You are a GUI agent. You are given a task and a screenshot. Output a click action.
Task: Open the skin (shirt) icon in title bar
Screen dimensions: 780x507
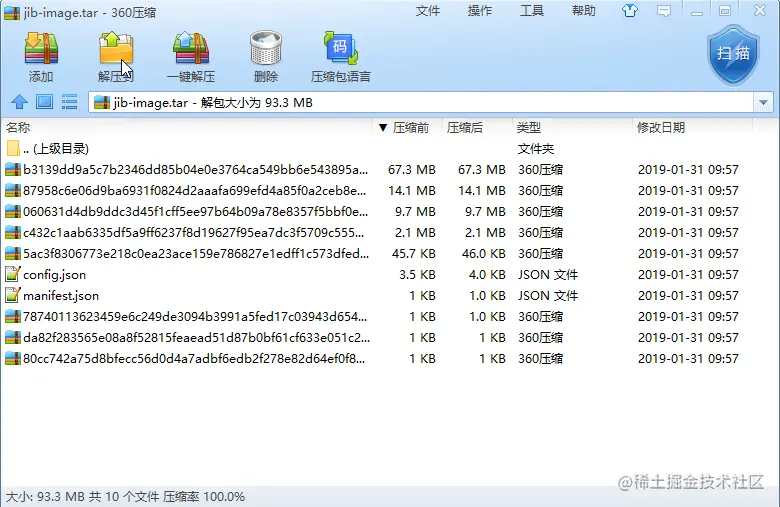pos(630,11)
